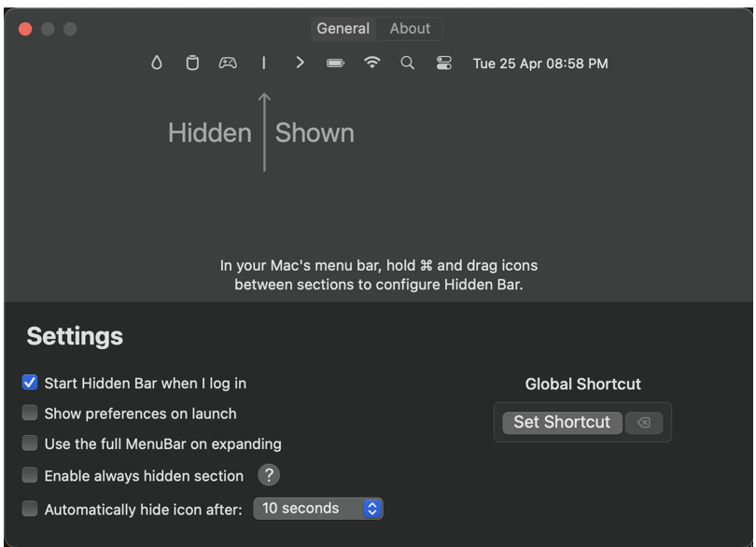
Task: Click the water drop icon in preview bar
Action: pos(157,63)
